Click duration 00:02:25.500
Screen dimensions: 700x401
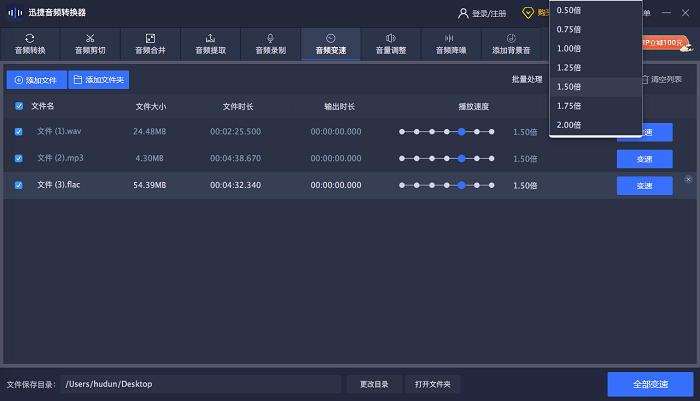tap(236, 132)
